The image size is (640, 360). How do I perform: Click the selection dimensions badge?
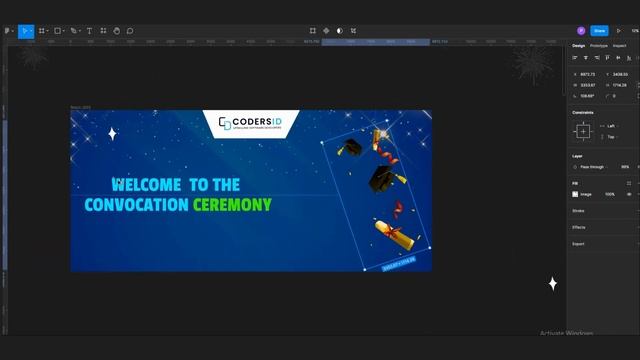tap(399, 264)
